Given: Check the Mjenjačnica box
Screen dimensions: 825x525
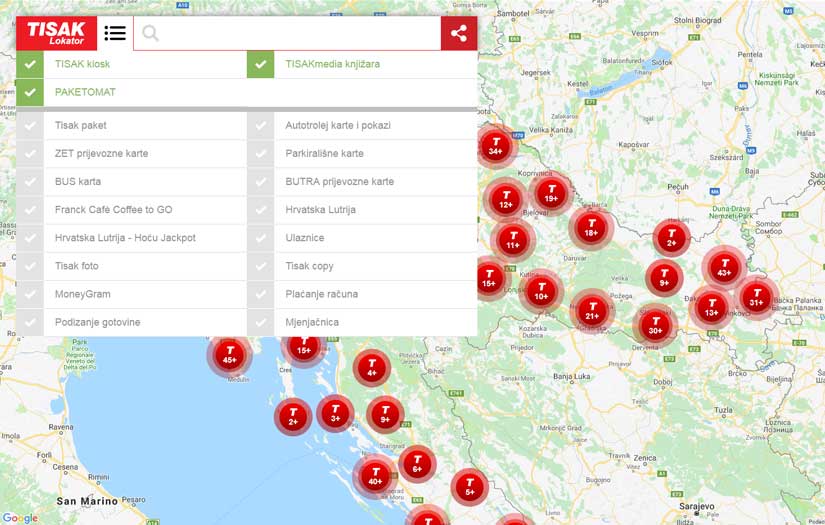Looking at the screenshot, I should 260,322.
